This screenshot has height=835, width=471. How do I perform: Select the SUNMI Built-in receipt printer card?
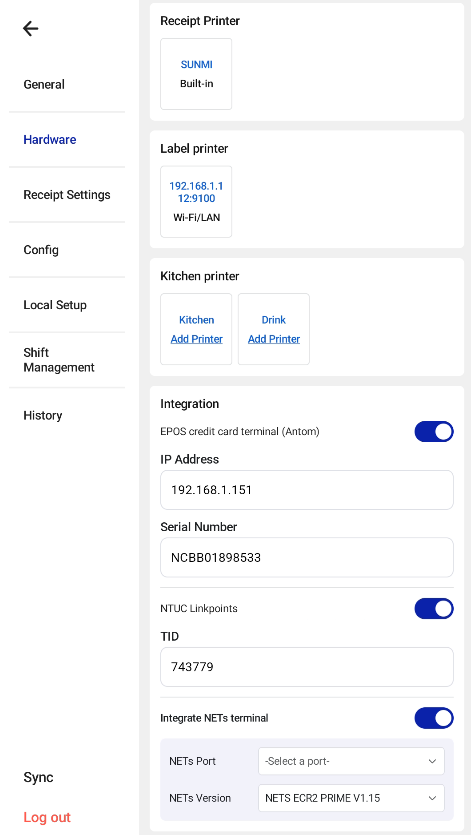coord(196,74)
